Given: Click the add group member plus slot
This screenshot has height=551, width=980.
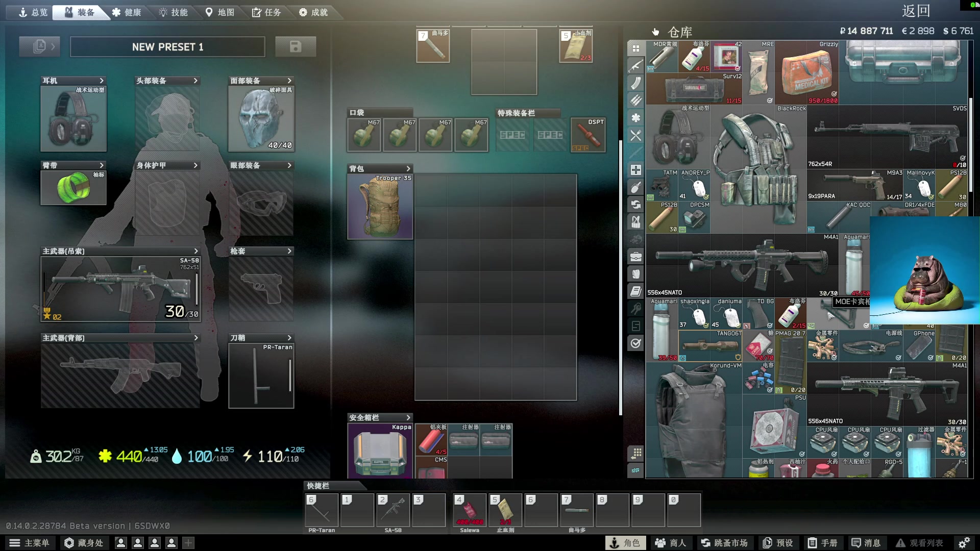Looking at the screenshot, I should [x=188, y=543].
